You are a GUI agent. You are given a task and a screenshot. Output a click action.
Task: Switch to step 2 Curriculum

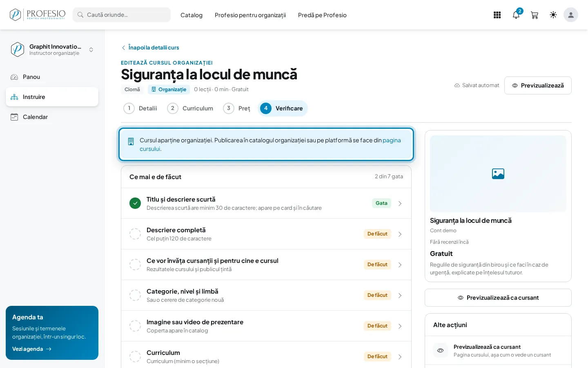point(190,108)
